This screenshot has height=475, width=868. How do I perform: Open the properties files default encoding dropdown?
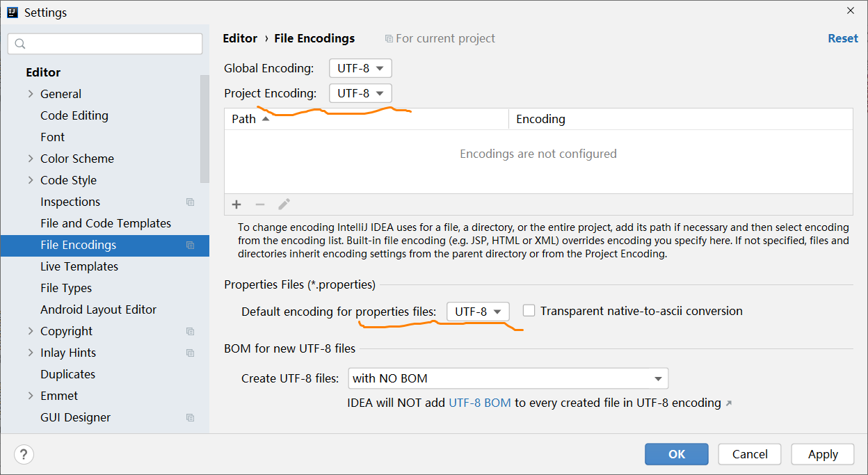(x=478, y=312)
